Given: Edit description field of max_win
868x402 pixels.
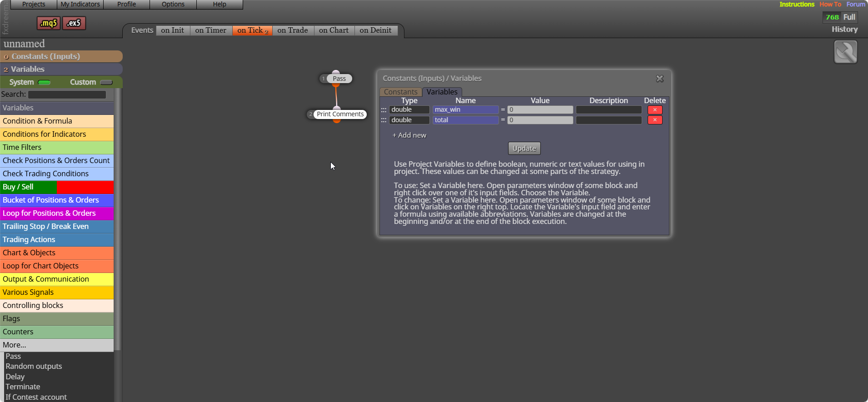Looking at the screenshot, I should tap(609, 110).
